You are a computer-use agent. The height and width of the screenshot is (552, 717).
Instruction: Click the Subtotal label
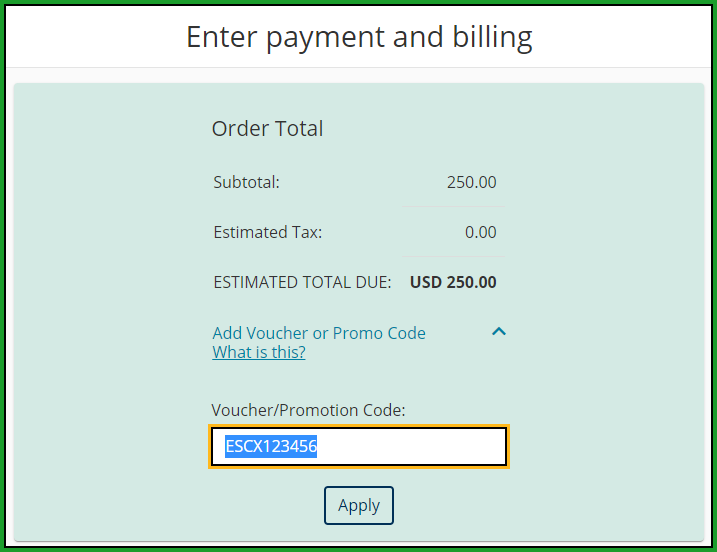click(x=246, y=182)
